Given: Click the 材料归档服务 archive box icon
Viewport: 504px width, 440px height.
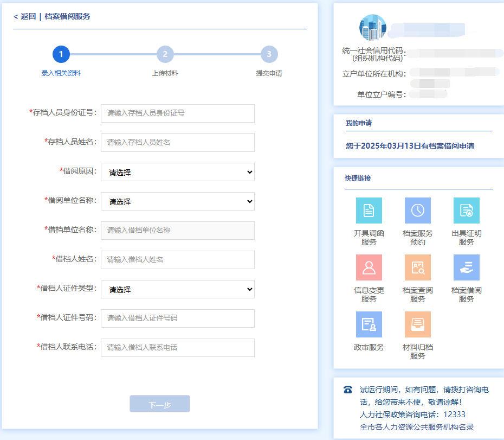Looking at the screenshot, I should point(417,324).
